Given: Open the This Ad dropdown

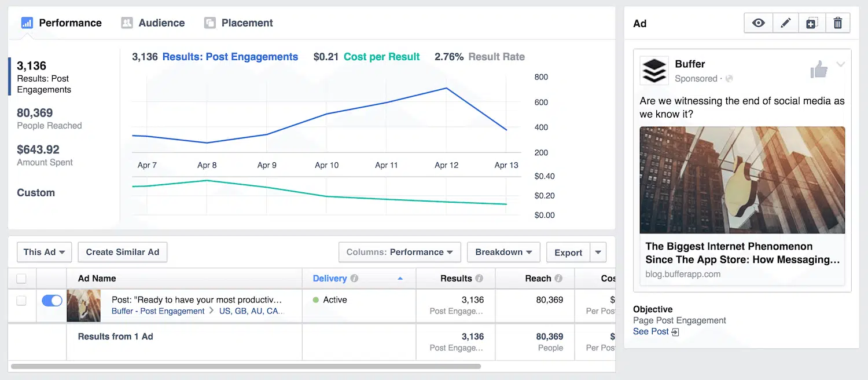Looking at the screenshot, I should (44, 253).
